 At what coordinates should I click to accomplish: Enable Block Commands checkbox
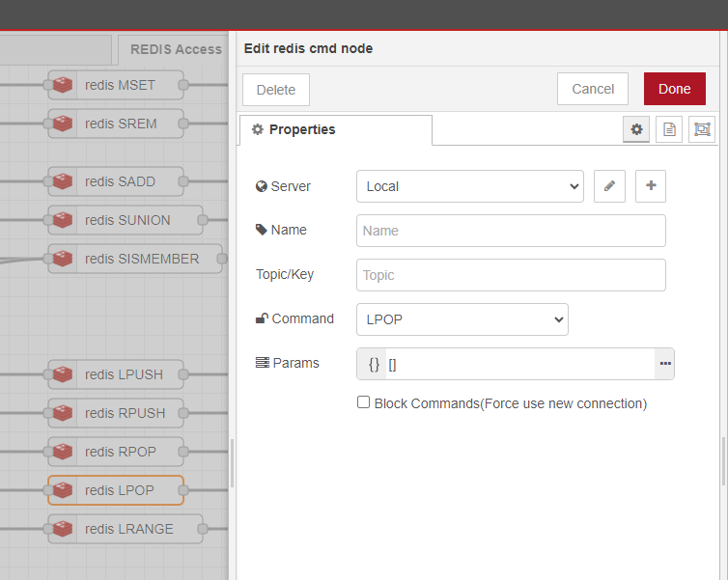click(364, 401)
